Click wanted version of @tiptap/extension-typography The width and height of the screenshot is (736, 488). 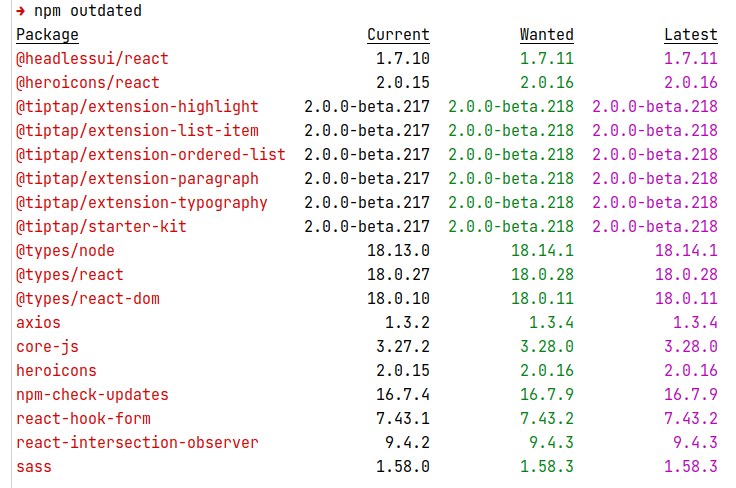tap(511, 203)
